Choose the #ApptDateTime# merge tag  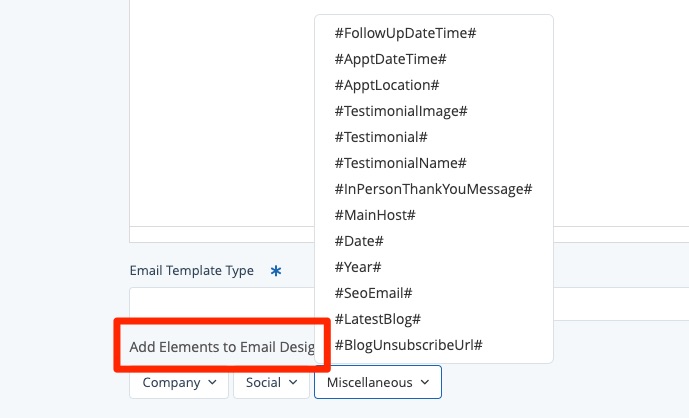click(390, 59)
